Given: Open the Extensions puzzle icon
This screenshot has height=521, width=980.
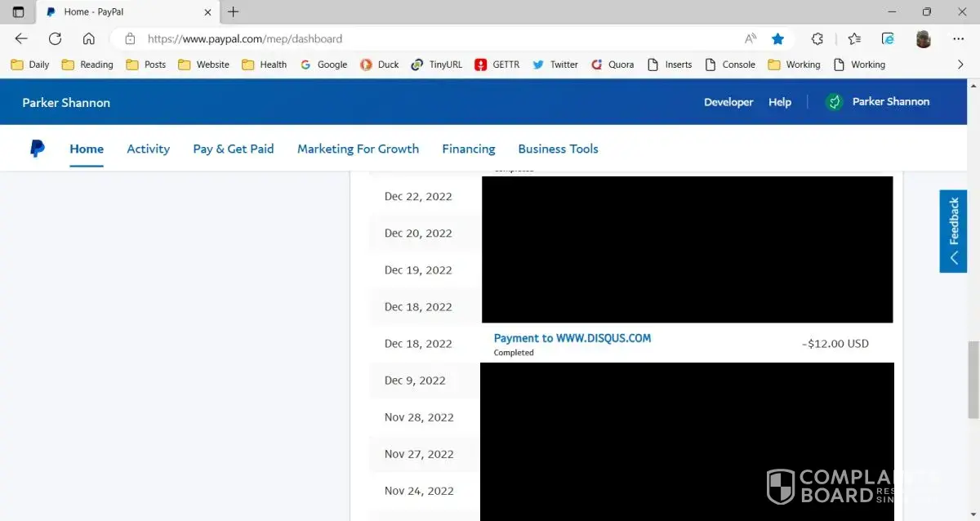Looking at the screenshot, I should (817, 38).
